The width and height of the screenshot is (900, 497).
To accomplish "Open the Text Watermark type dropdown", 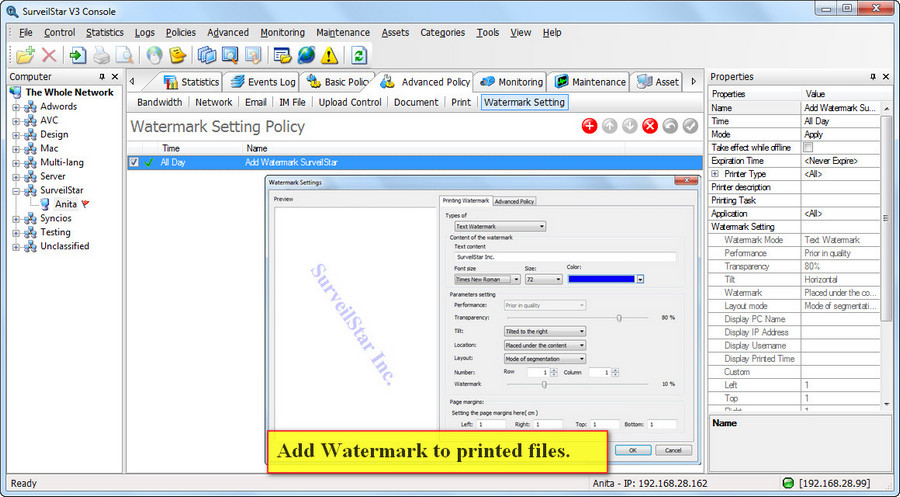I will pyautogui.click(x=500, y=227).
